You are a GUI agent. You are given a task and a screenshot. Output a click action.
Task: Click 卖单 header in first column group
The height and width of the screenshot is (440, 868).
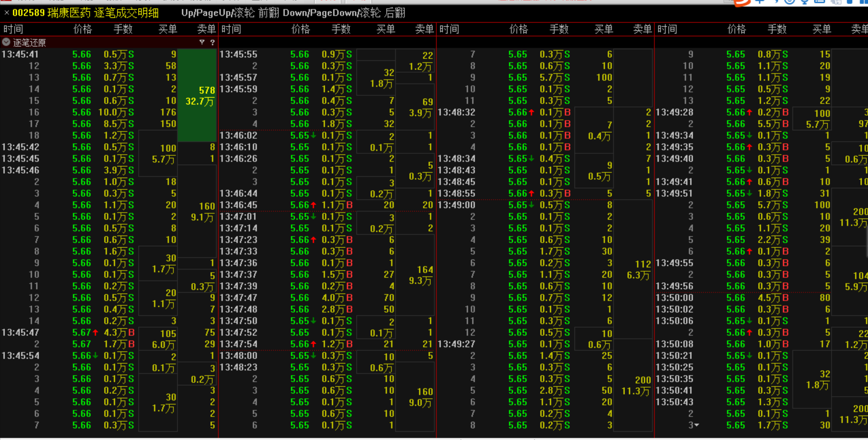[206, 29]
